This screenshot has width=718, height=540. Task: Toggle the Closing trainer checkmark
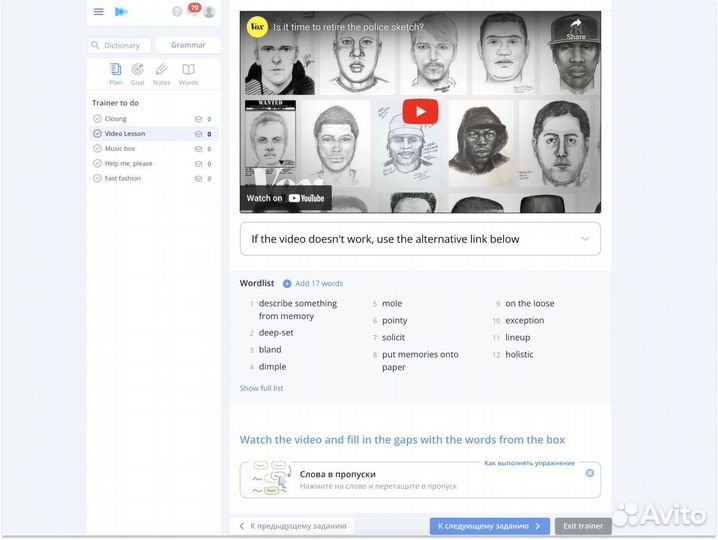click(97, 119)
